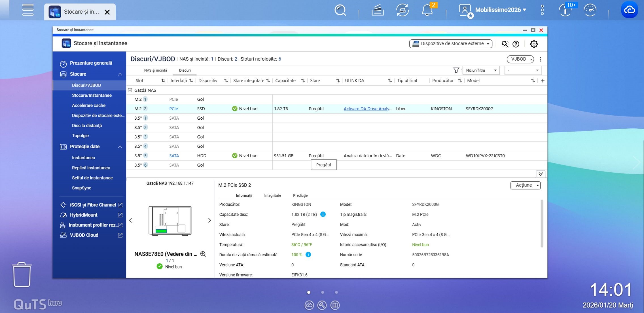The image size is (644, 313).
Task: Open the desktop trash bin
Action: coord(22,274)
